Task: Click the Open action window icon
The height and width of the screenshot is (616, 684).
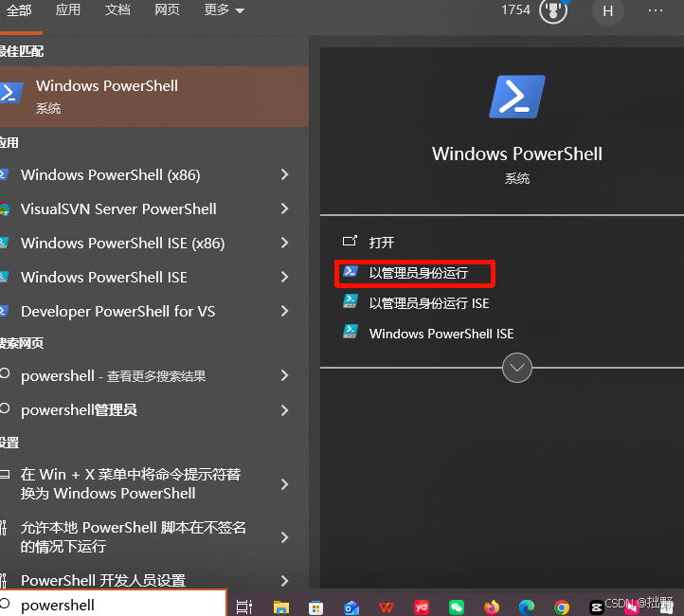Action: click(350, 241)
